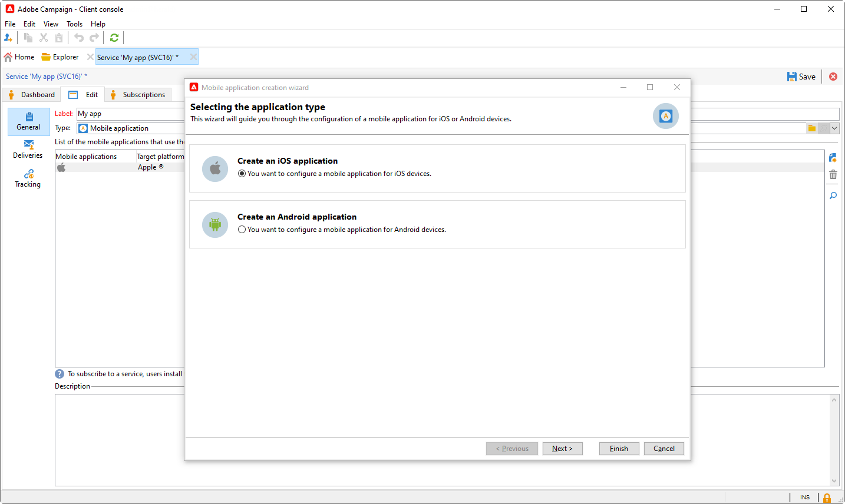Select the Apple row in the list
Viewport: 845px width, 504px height.
click(x=440, y=167)
